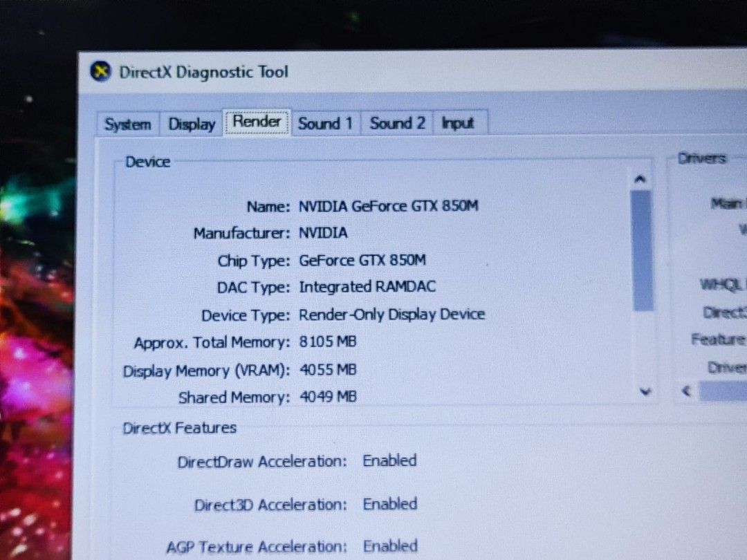747x560 pixels.
Task: Click the Device Type Render-Only Display Device text
Action: 392,314
